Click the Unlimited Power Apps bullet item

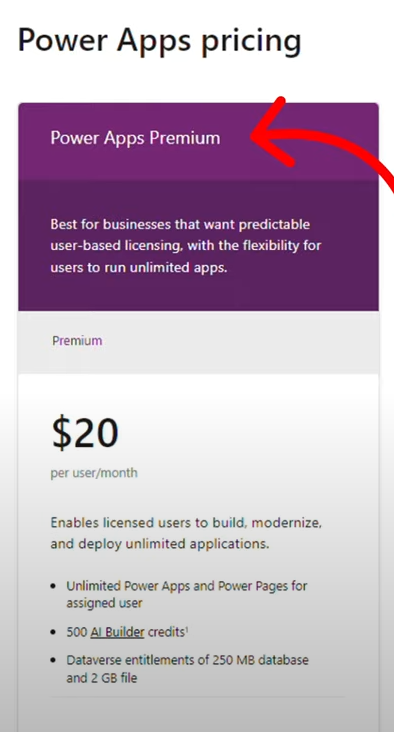coord(187,594)
